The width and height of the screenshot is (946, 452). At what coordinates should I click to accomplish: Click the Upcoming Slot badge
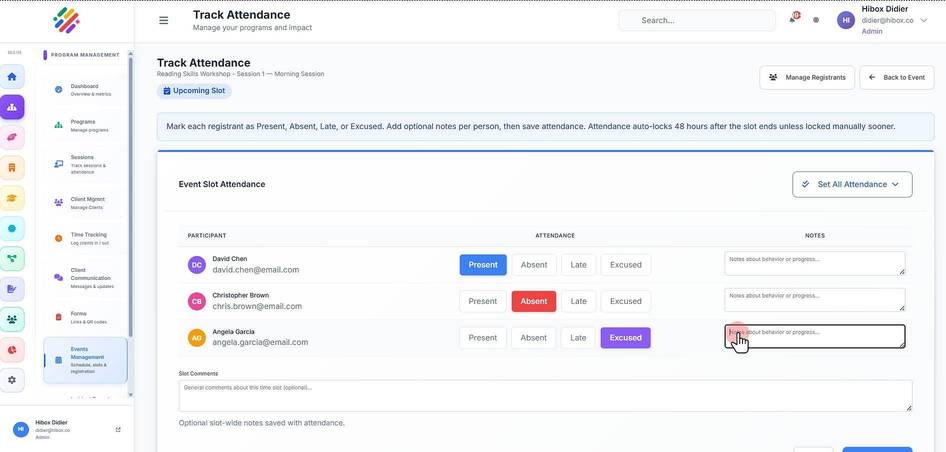(x=194, y=91)
